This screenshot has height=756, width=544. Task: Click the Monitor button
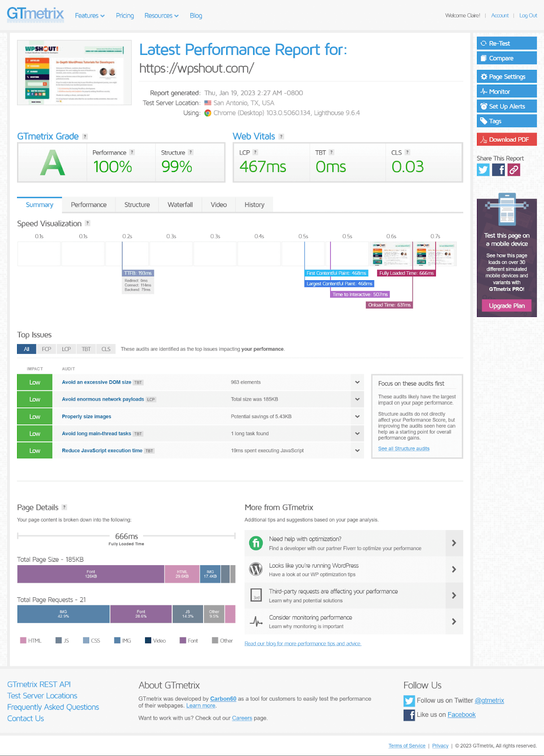pos(507,91)
